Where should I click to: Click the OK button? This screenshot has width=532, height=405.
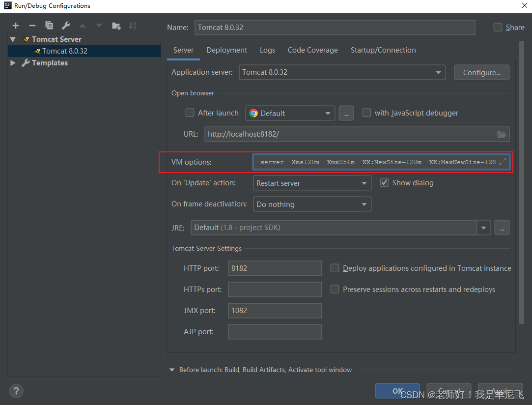(397, 391)
